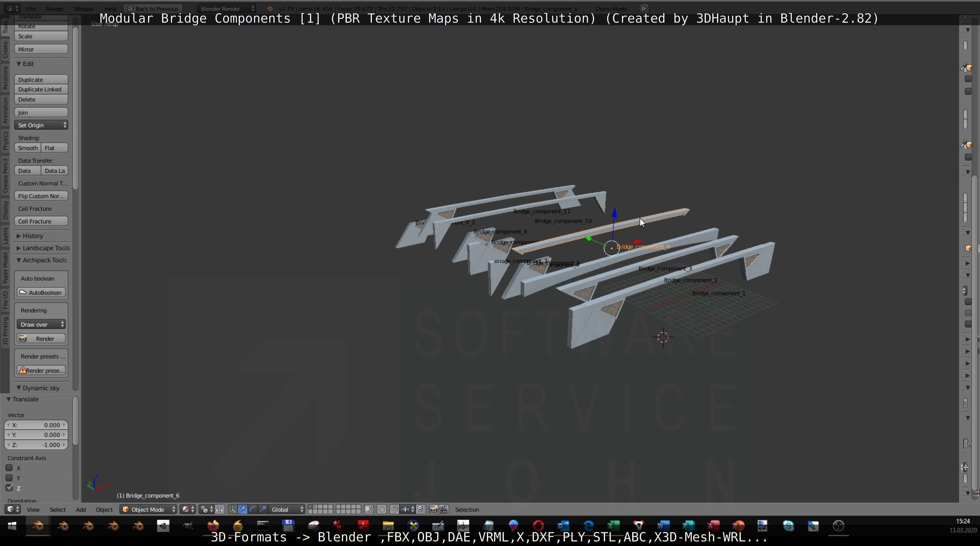Screen dimensions: 980x546
Task: Click lock camera and layers to scene icon
Action: pos(369,510)
